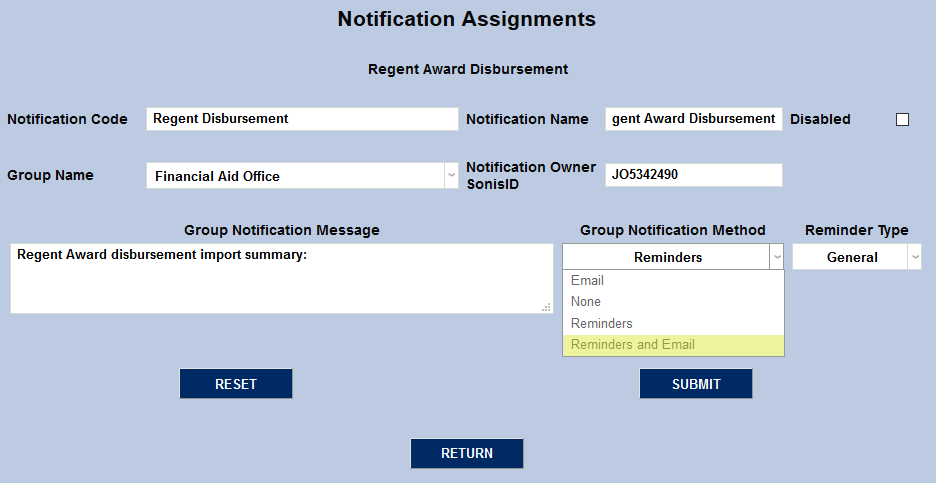This screenshot has height=483, width=936.
Task: Click the Group Name label
Action: click(x=50, y=176)
